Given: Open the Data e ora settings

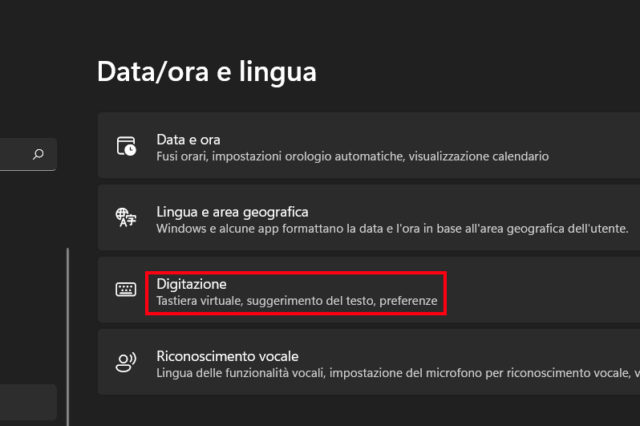Looking at the screenshot, I should 189,139.
